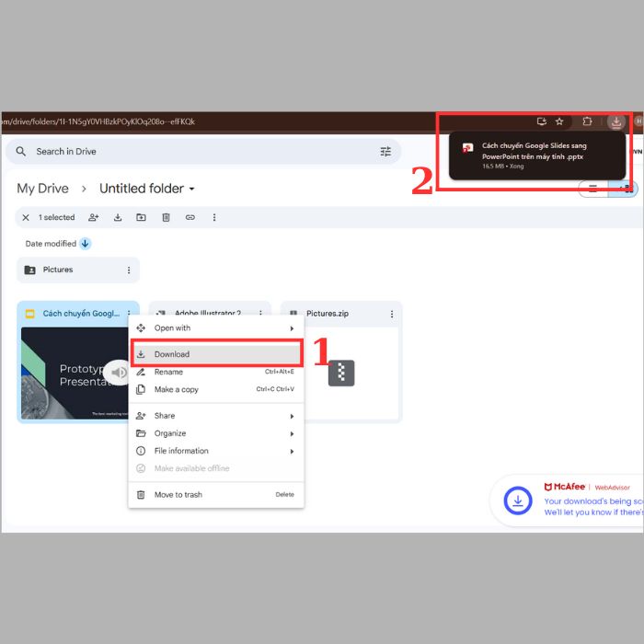644x644 pixels.
Task: Clear the current file selection with X
Action: point(26,218)
